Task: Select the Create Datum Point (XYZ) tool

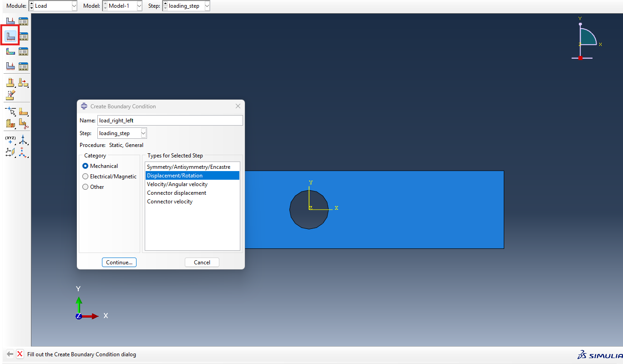Action: click(x=10, y=140)
